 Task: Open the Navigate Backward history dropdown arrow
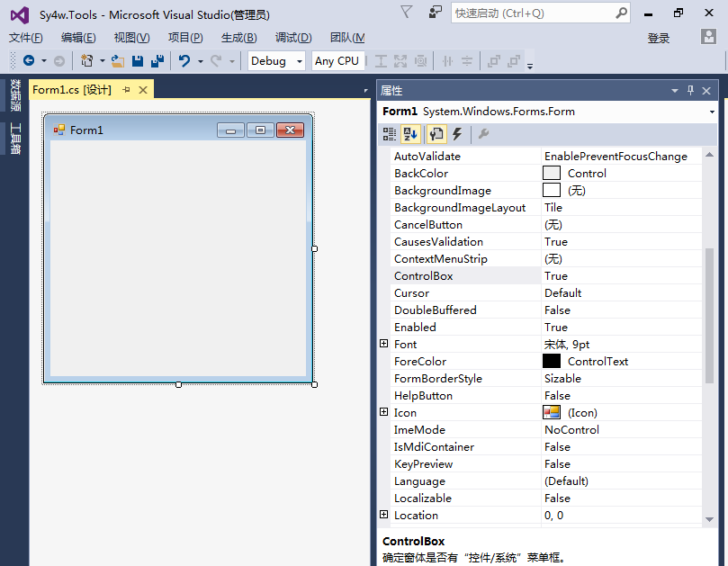click(44, 61)
